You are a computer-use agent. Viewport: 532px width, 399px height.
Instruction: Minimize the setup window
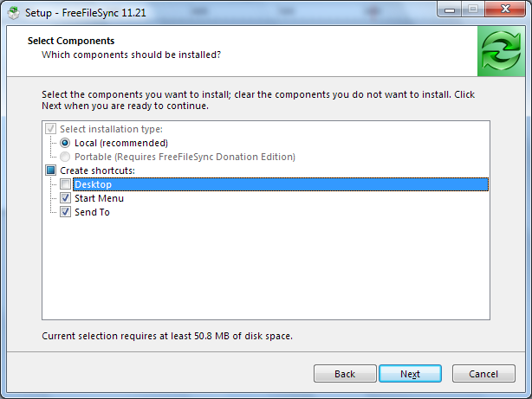450,10
